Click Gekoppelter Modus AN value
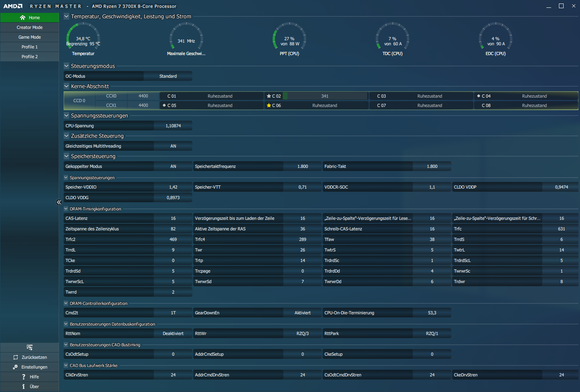The width and height of the screenshot is (580, 392). point(173,166)
